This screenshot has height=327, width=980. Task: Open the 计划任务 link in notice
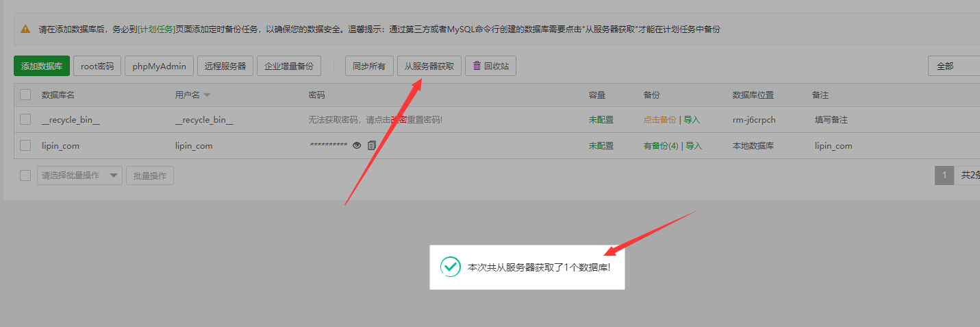(155, 29)
